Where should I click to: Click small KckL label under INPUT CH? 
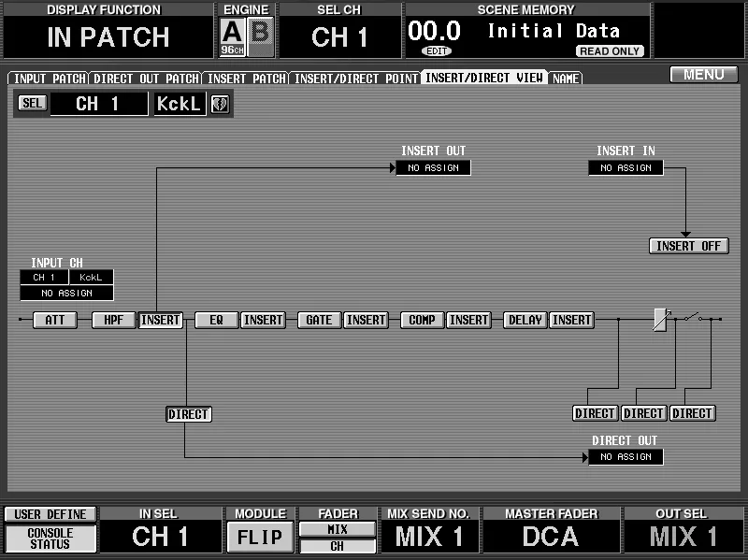(91, 277)
